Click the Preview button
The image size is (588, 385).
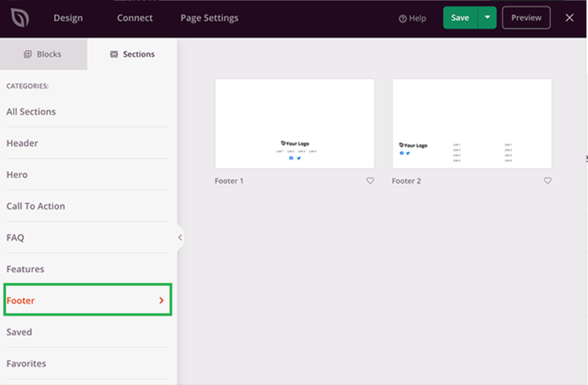pos(526,18)
